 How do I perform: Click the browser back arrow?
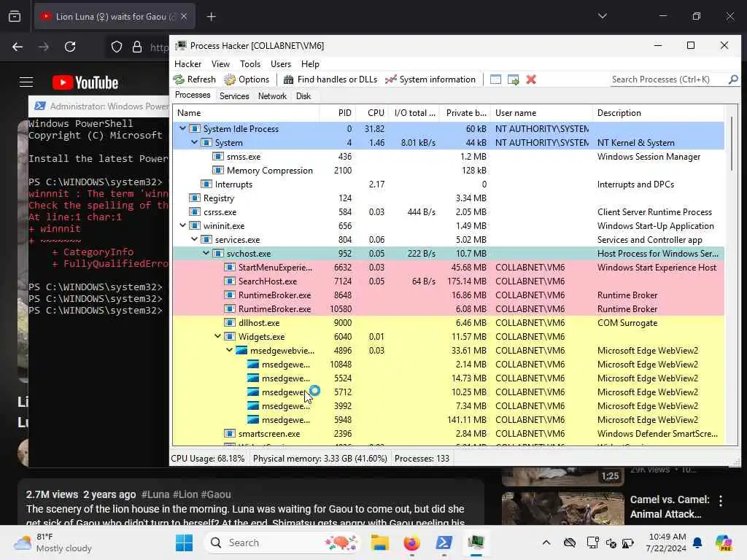tap(18, 47)
